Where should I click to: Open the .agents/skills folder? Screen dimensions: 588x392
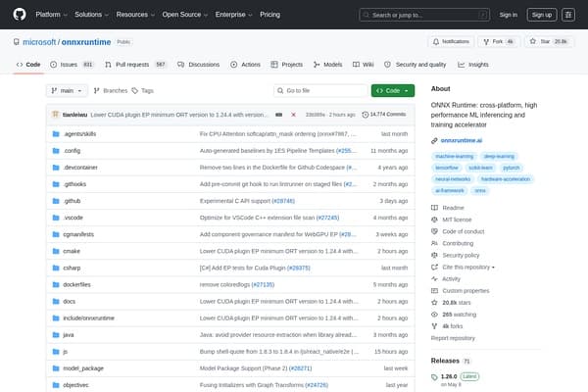79,134
